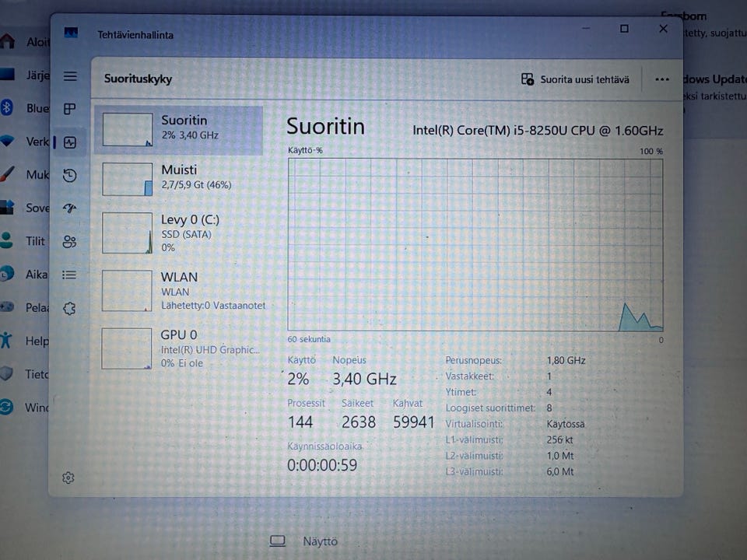Open the hamburger navigation menu

tap(70, 76)
